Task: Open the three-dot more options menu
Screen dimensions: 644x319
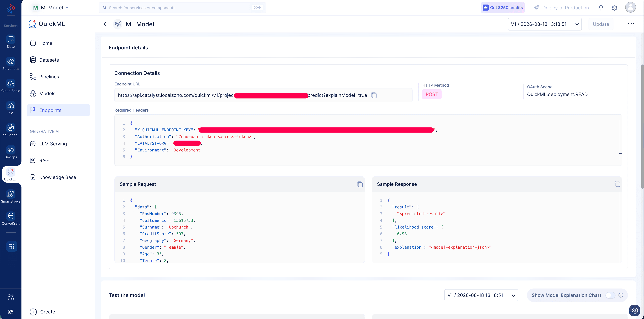Action: (631, 24)
